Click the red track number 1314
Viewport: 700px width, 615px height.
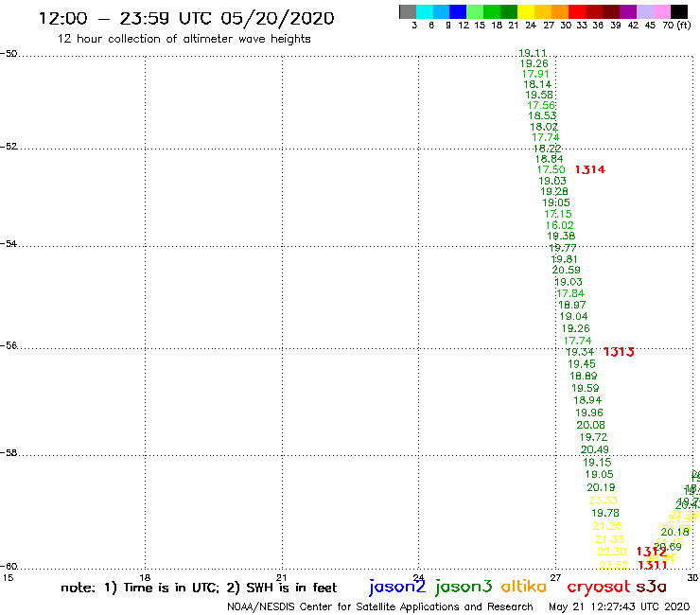coord(589,169)
